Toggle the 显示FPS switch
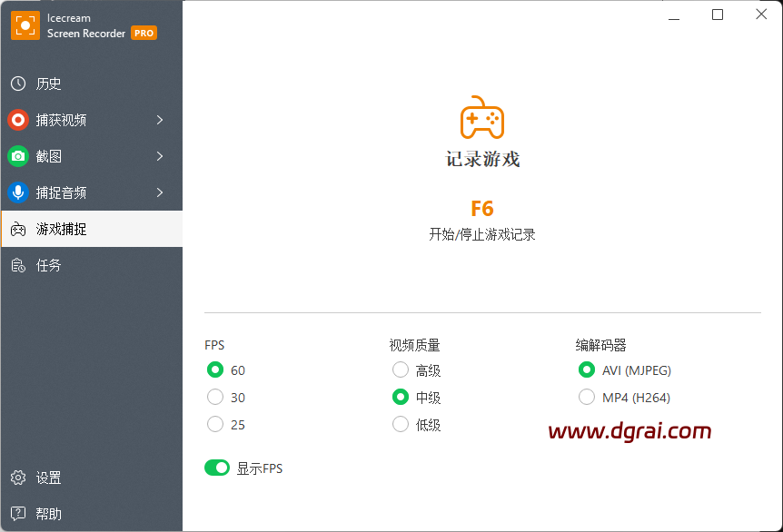Screen dimensions: 783x532 point(217,468)
